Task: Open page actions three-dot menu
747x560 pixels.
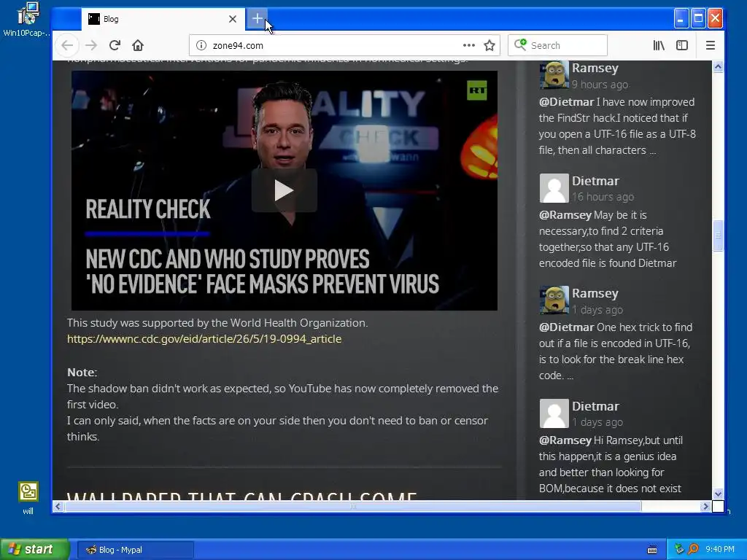Action: click(x=469, y=45)
